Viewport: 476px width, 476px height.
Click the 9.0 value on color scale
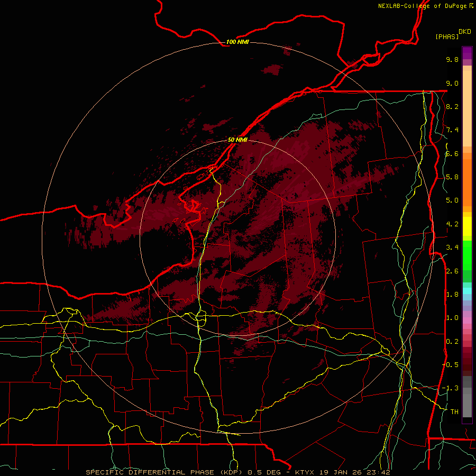tap(452, 83)
